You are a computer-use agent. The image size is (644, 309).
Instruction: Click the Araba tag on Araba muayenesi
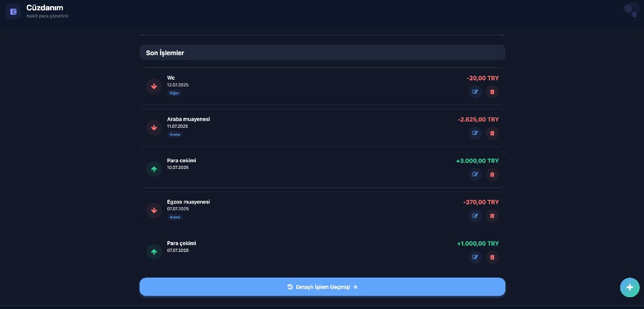click(175, 134)
